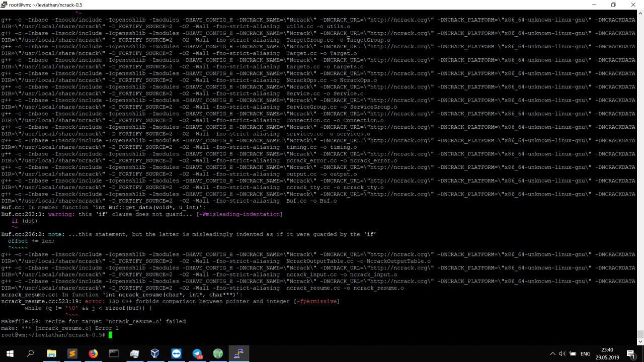644x362 pixels.
Task: Click 'Buf.cc -o Buf.o' text
Action: click(x=311, y=201)
